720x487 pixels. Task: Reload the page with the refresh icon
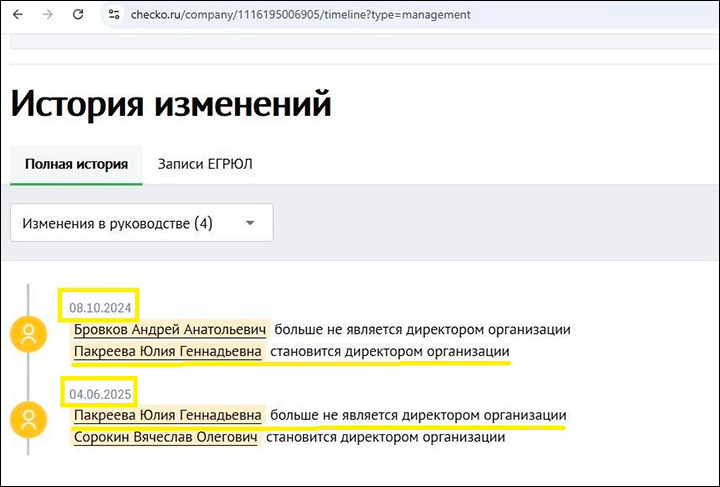(78, 15)
